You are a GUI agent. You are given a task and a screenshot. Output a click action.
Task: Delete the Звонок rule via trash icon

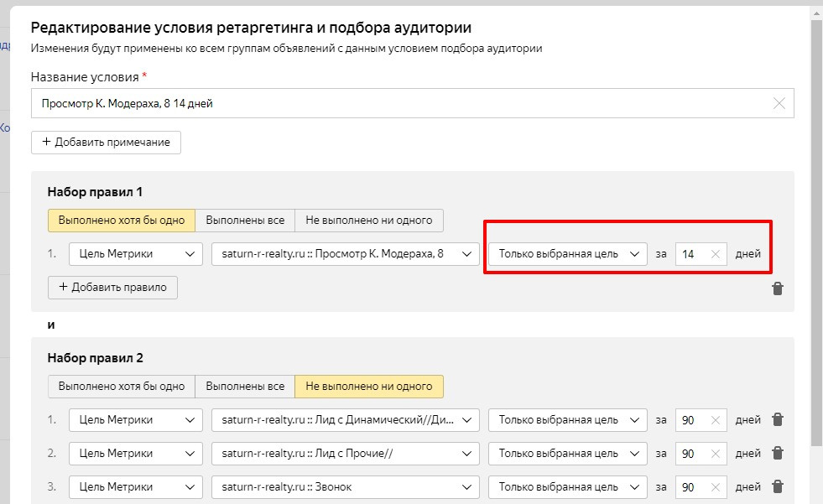click(778, 486)
